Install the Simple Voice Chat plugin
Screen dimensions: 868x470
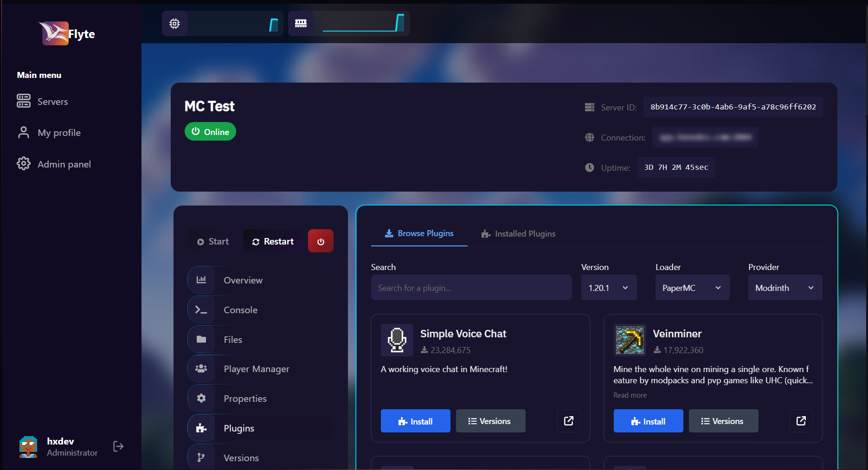(x=415, y=421)
